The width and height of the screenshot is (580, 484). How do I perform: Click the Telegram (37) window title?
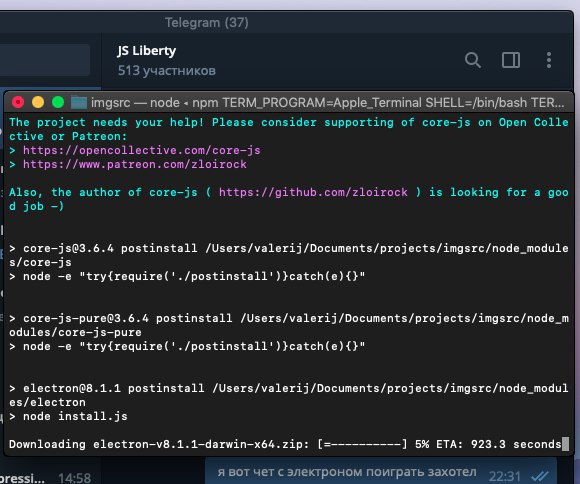tap(206, 23)
